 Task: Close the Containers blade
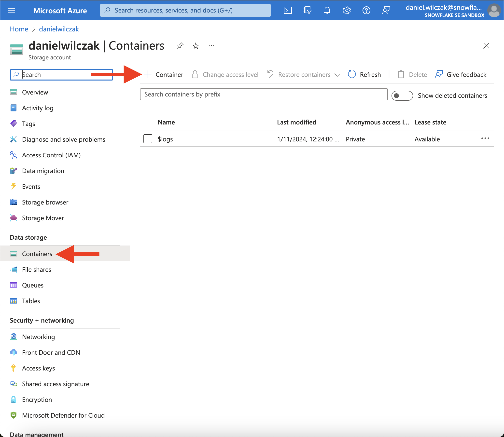tap(486, 46)
